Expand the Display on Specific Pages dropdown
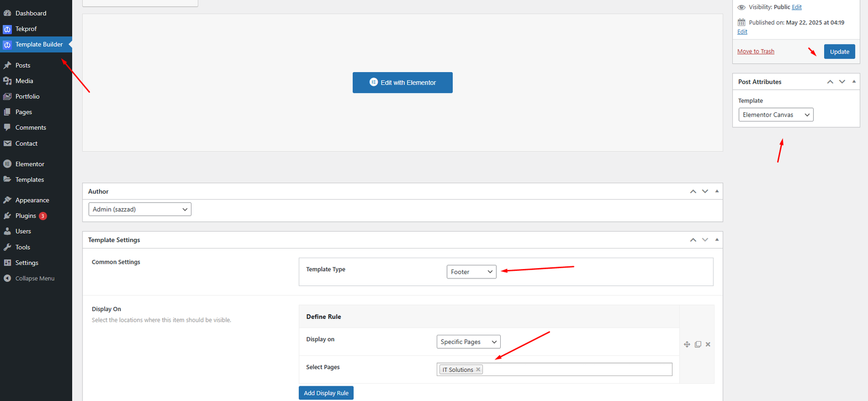Screen dimensions: 868x401 468,342
